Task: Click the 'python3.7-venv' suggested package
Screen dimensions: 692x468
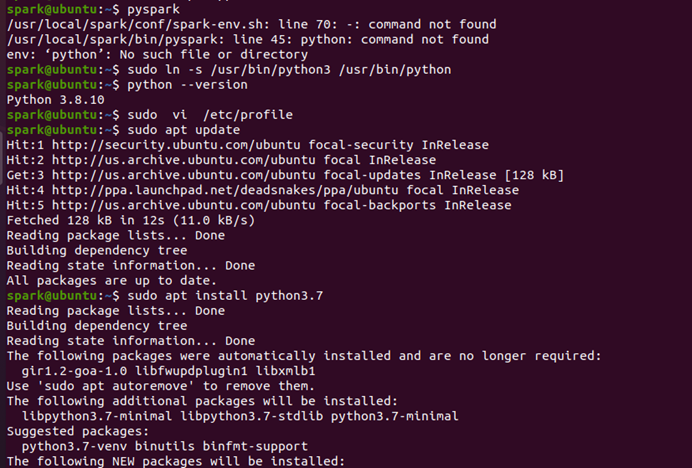Action: tap(74, 446)
